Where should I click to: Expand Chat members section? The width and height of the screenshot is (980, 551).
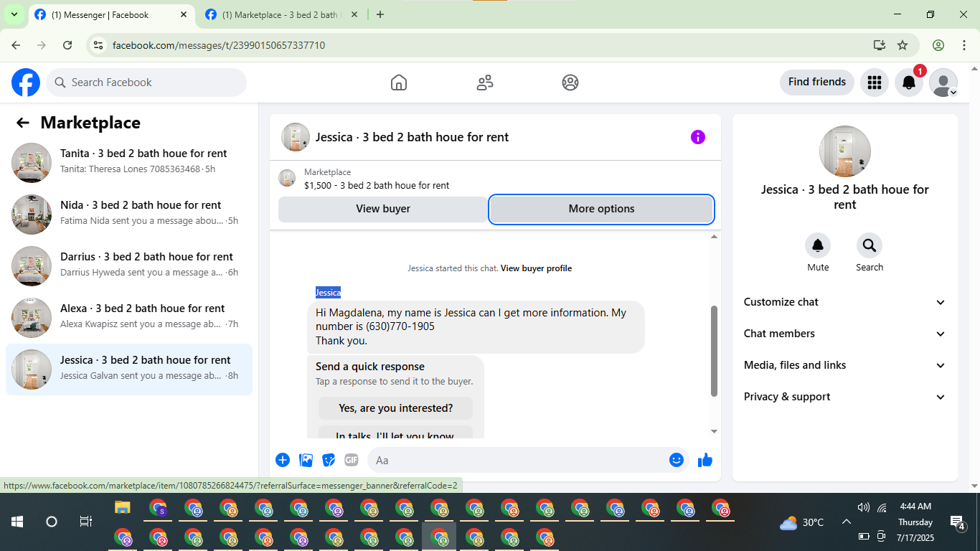(x=845, y=334)
